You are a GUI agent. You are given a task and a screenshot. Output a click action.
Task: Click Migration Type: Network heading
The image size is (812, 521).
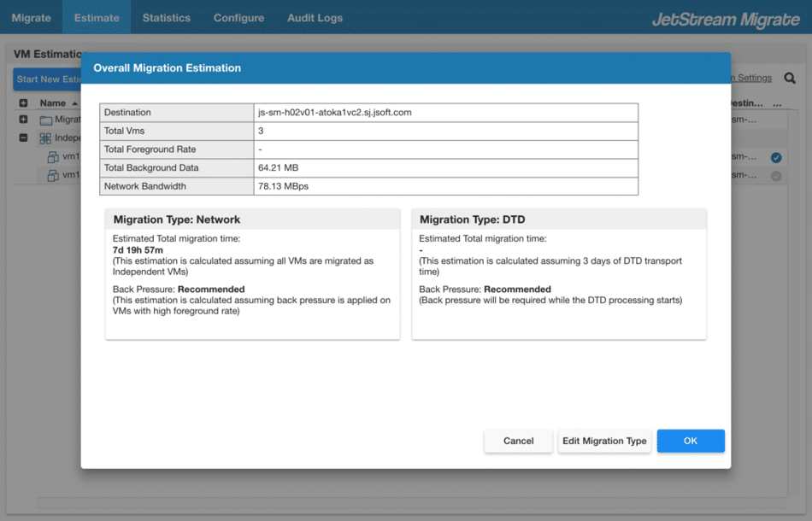click(x=177, y=220)
